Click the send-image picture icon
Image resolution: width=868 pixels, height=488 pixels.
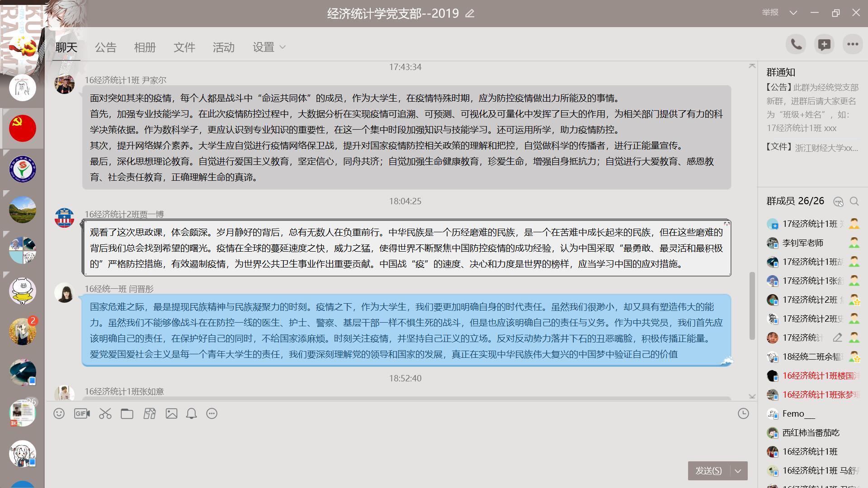coord(171,413)
